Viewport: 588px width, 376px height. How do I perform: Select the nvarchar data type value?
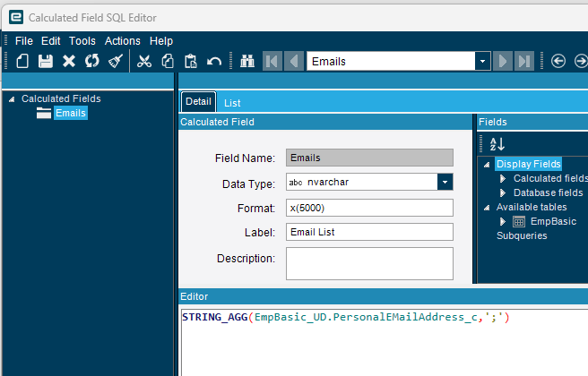tap(328, 182)
